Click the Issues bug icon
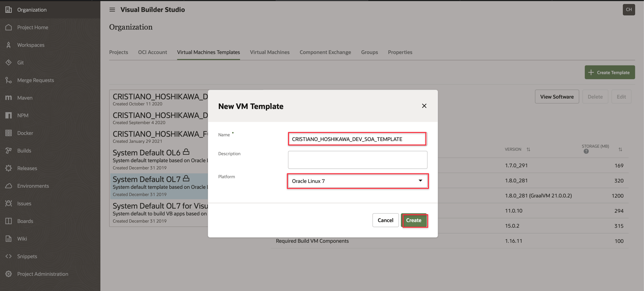The width and height of the screenshot is (644, 291). 9,204
